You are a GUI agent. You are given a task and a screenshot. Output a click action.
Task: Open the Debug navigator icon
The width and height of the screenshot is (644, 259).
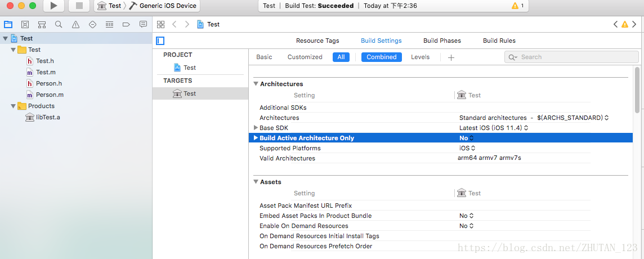click(109, 24)
